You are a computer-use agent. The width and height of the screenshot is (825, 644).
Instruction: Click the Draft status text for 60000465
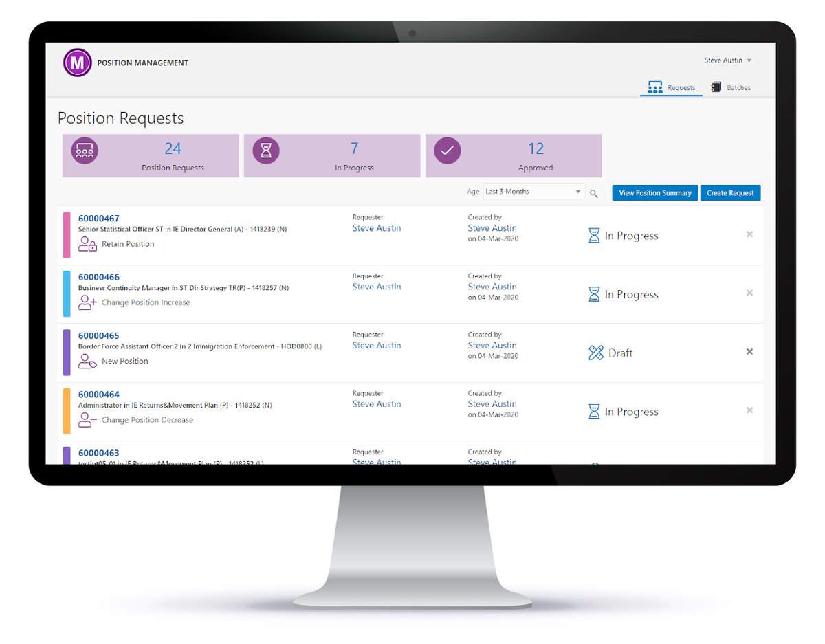(620, 353)
